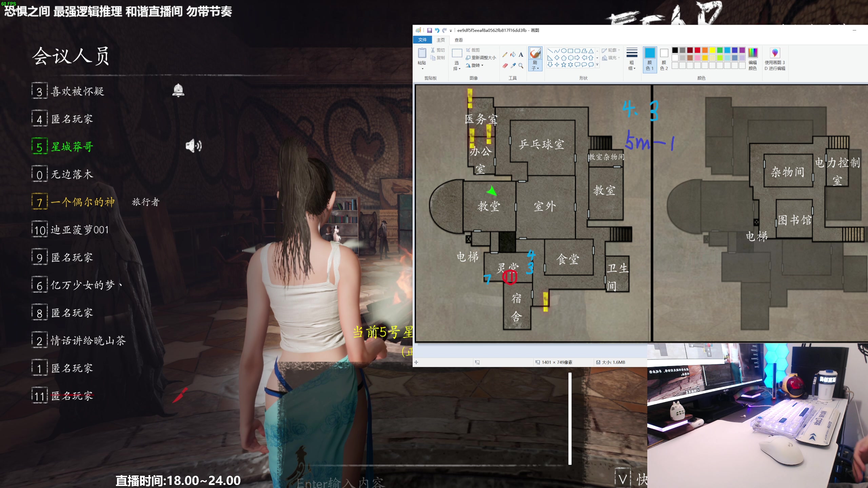
Task: Choose the curve shape
Action: [557, 51]
